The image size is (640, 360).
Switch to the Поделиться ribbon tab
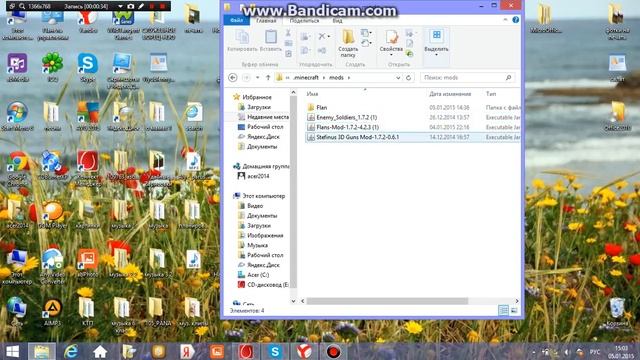click(x=304, y=20)
